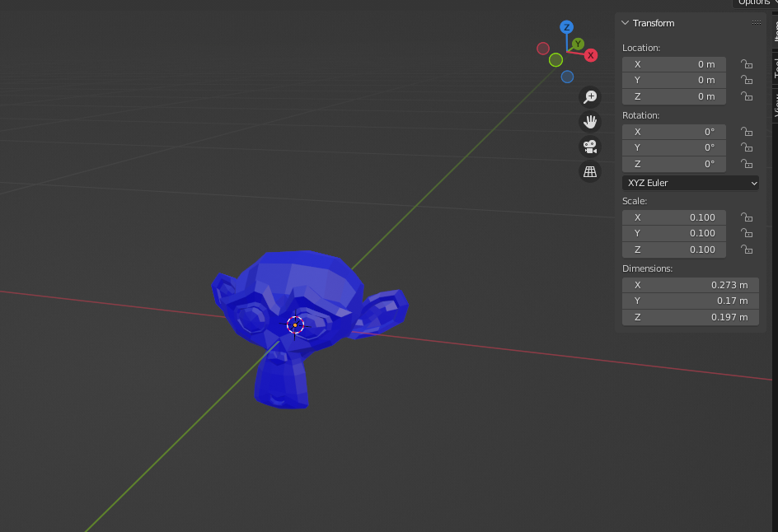This screenshot has width=778, height=532.
Task: Click the Scale X field 0.100
Action: (674, 217)
